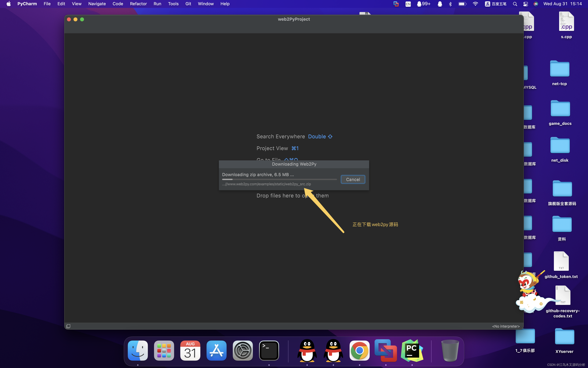Open the Apple menu
Viewport: 588px width, 368px height.
[x=9, y=4]
